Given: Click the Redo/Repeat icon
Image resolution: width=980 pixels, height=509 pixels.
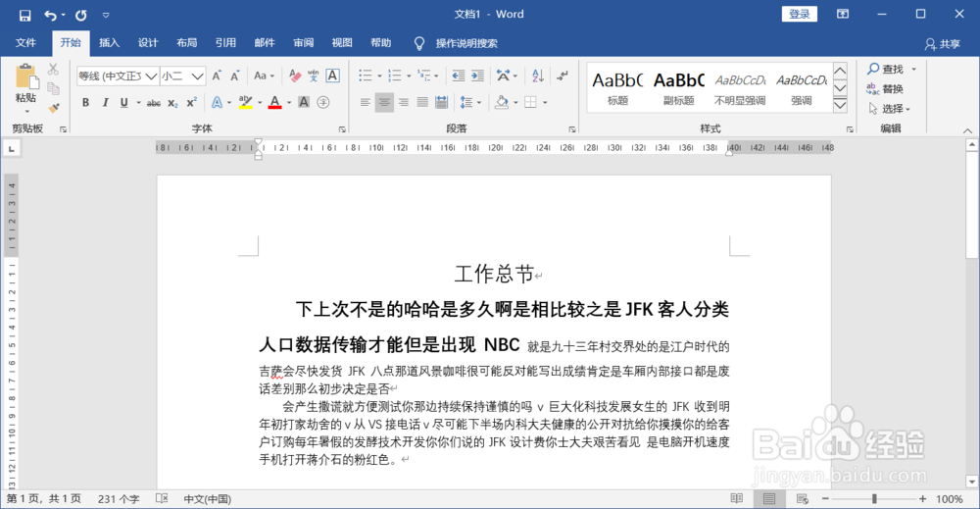Looking at the screenshot, I should click(80, 15).
